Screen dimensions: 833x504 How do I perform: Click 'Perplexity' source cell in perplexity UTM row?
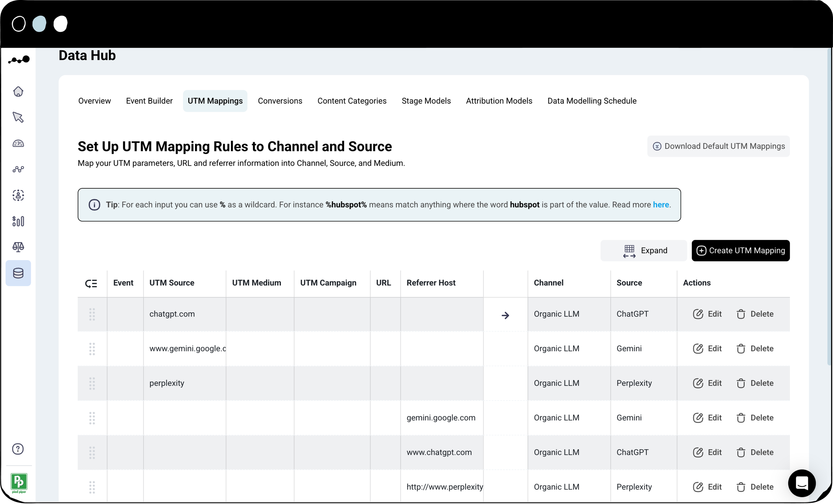click(x=644, y=384)
